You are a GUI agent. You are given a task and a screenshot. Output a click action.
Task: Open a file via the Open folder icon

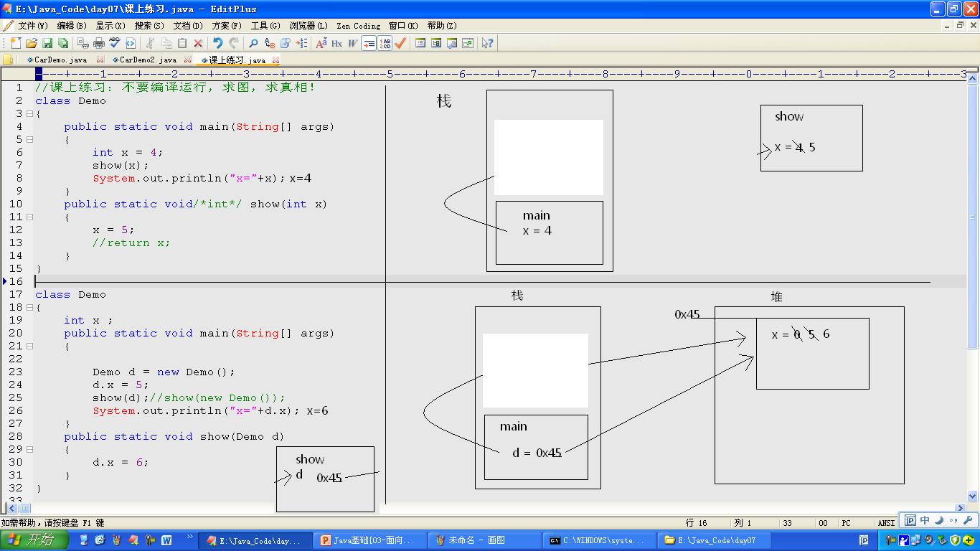tap(32, 43)
